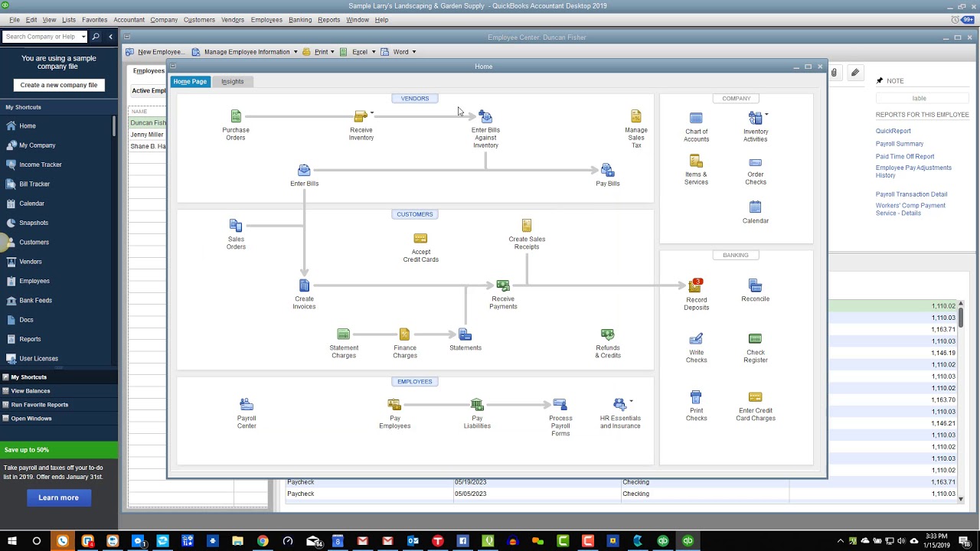Open Statement Charges
This screenshot has height=551, width=980.
(x=344, y=334)
